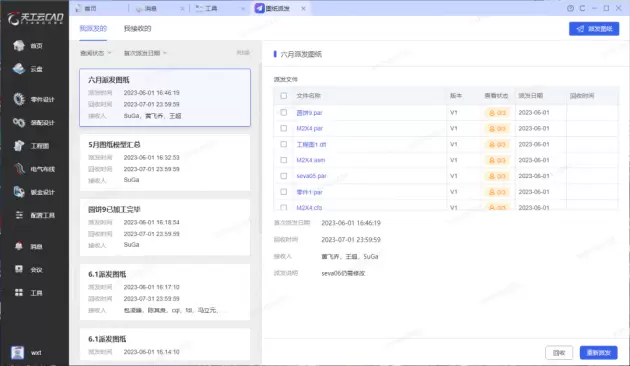Open the 工程图1.dft file link
630x366 pixels.
coord(311,144)
